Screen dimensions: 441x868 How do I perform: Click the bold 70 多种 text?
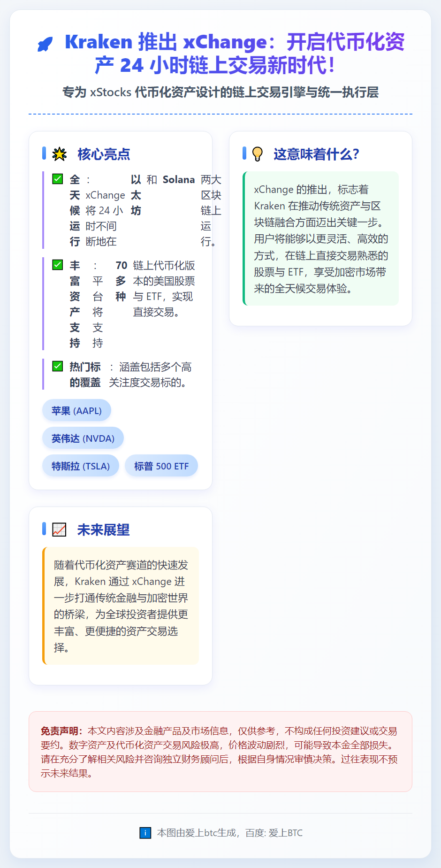click(121, 281)
